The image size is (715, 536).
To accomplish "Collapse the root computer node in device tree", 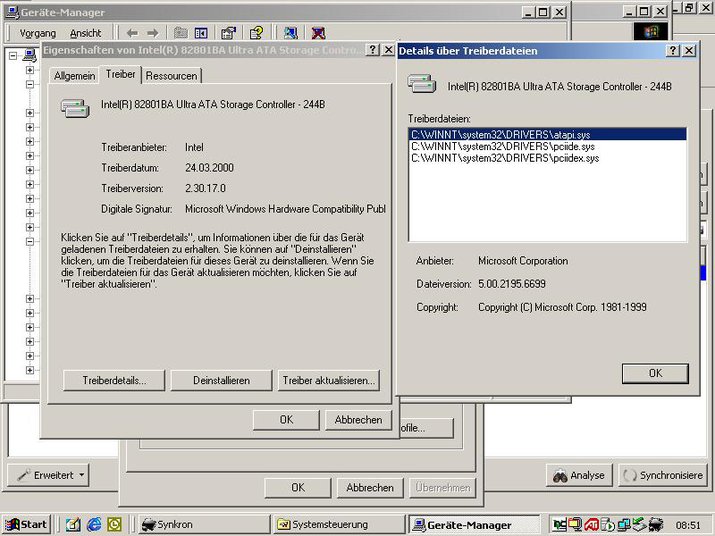I will pos(13,56).
